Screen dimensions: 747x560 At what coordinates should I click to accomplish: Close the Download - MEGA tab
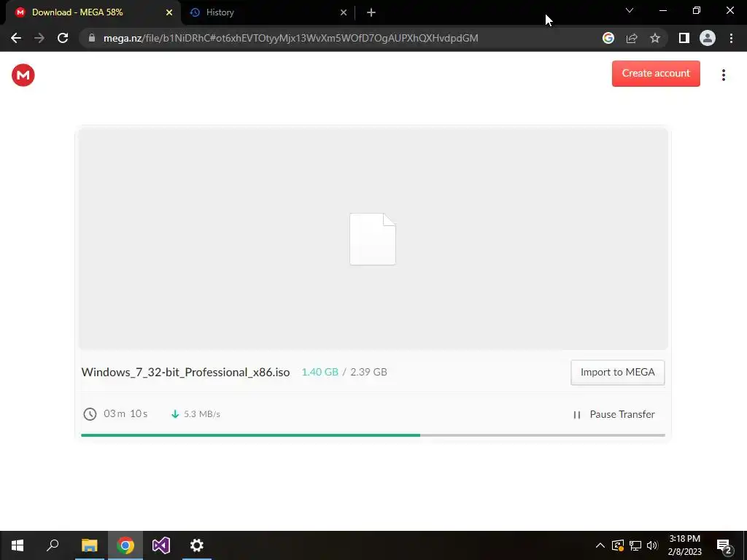click(169, 12)
